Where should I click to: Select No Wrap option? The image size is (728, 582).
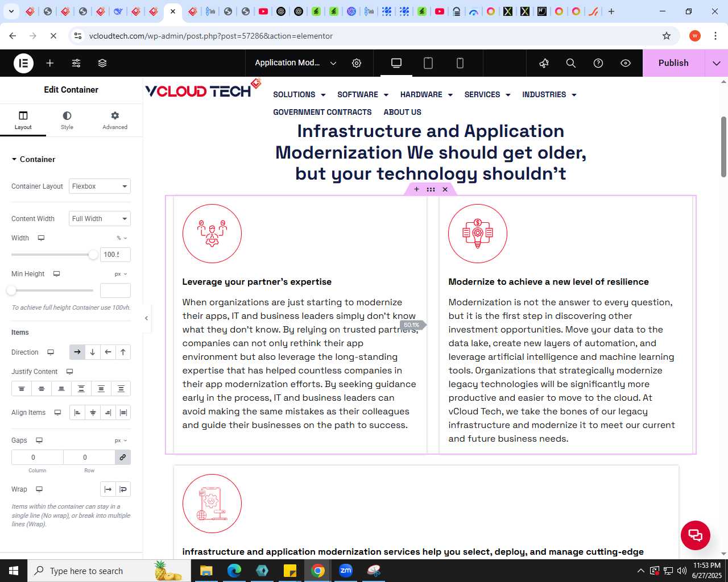[x=108, y=489]
